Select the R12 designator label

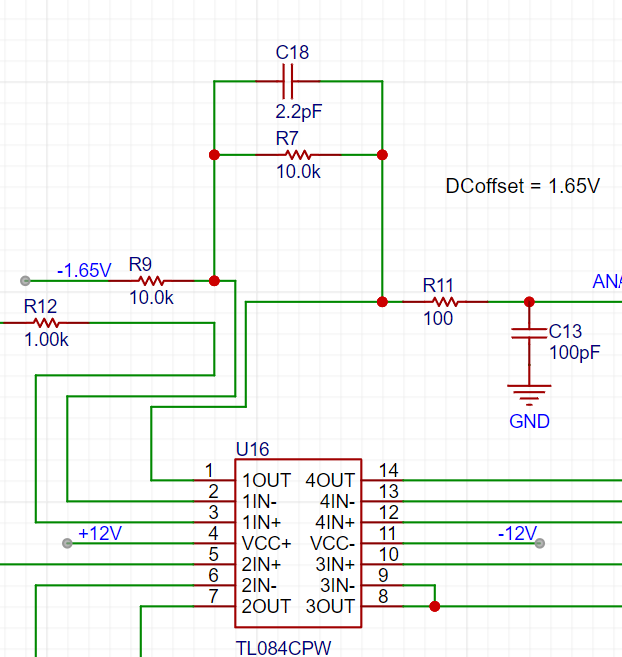40,307
